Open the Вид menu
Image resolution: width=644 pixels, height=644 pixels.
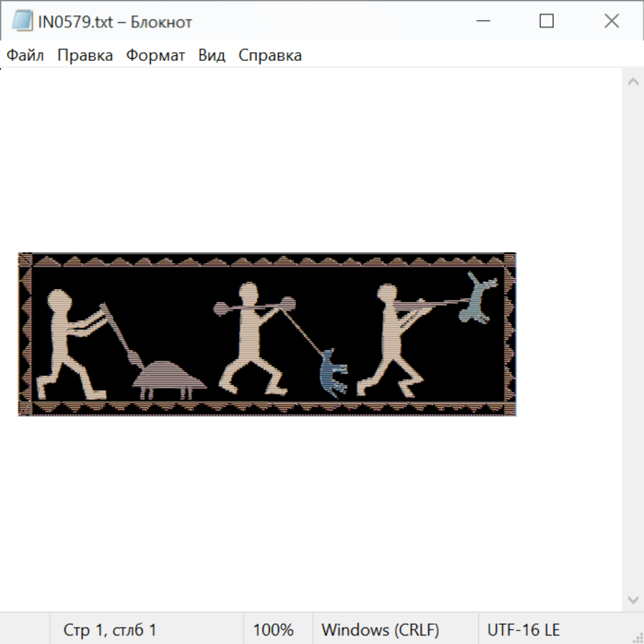click(211, 56)
